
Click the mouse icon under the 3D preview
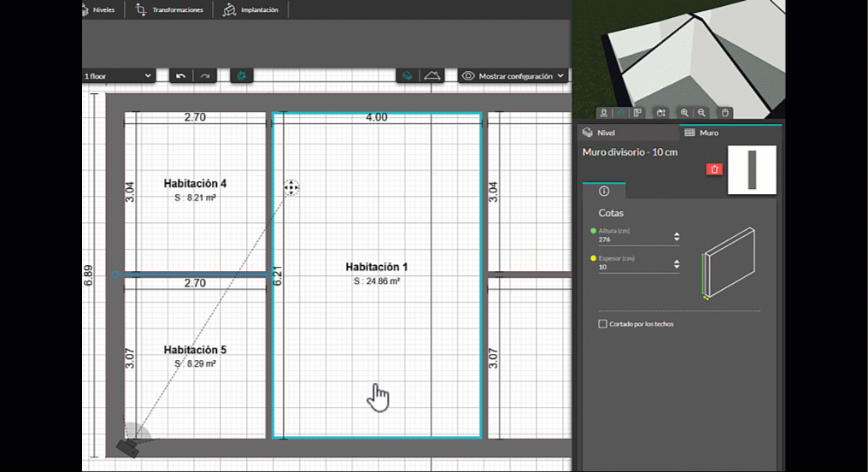pos(724,113)
